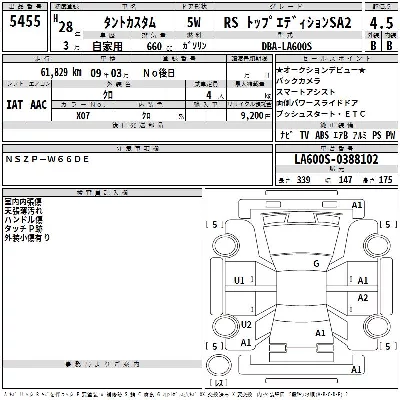Image resolution: width=400 pixels, height=400 pixels.
Task: Click the length dimension 339
Action: 303,180
